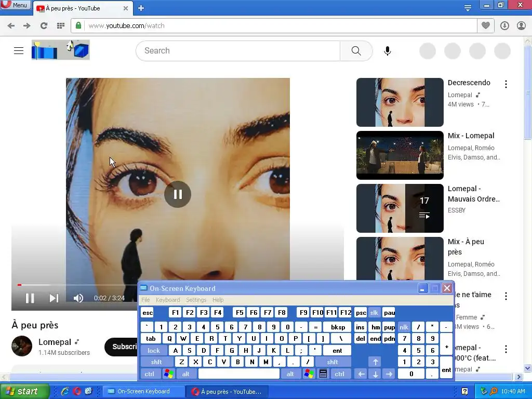Start voice search with microphone
This screenshot has height=399, width=532.
click(x=388, y=51)
